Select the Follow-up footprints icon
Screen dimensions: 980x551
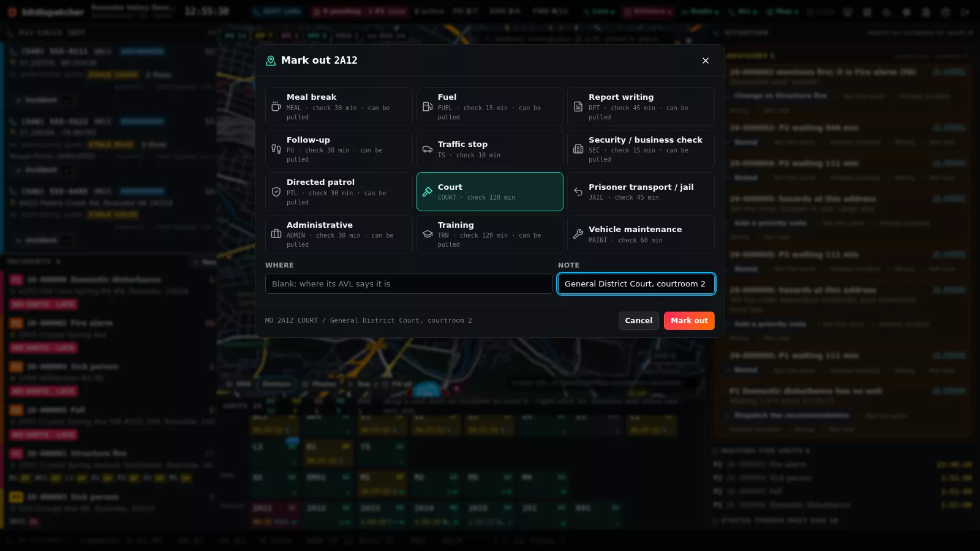[276, 149]
